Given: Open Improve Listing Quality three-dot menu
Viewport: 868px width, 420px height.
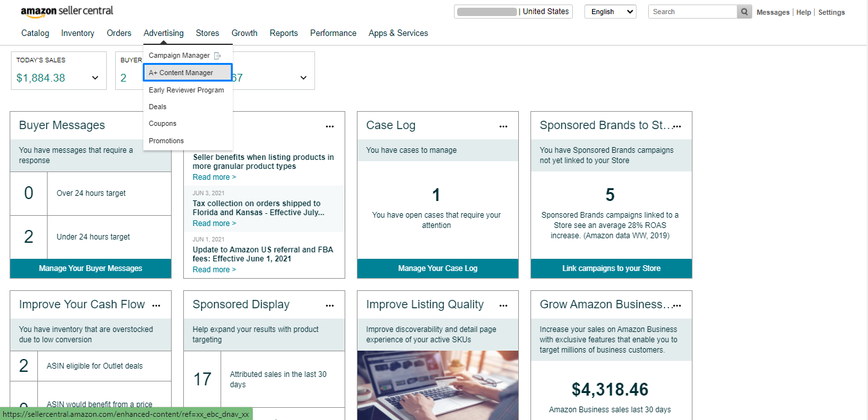Looking at the screenshot, I should (503, 306).
